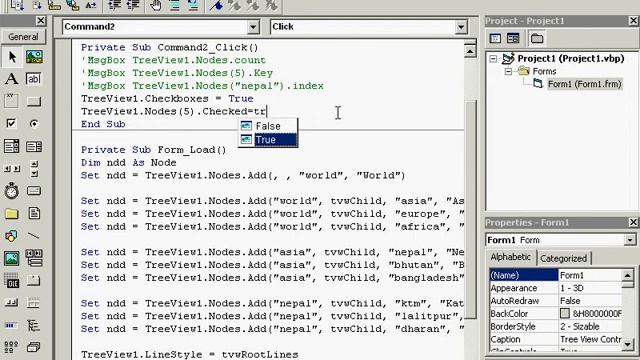Select the OLE container tool

(x=11, y=280)
